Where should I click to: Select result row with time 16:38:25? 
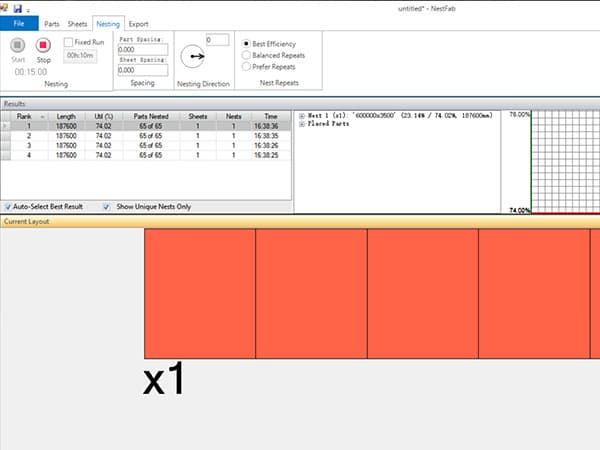click(x=145, y=155)
